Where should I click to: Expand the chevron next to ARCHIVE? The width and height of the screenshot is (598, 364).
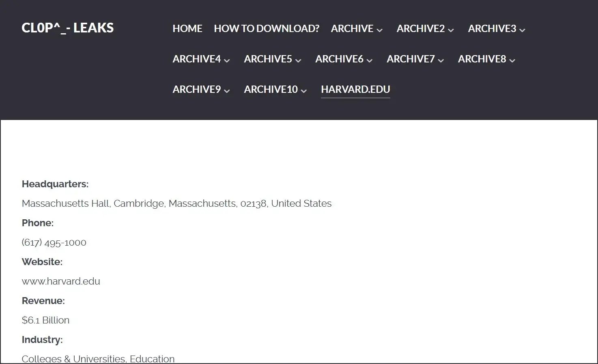(380, 30)
